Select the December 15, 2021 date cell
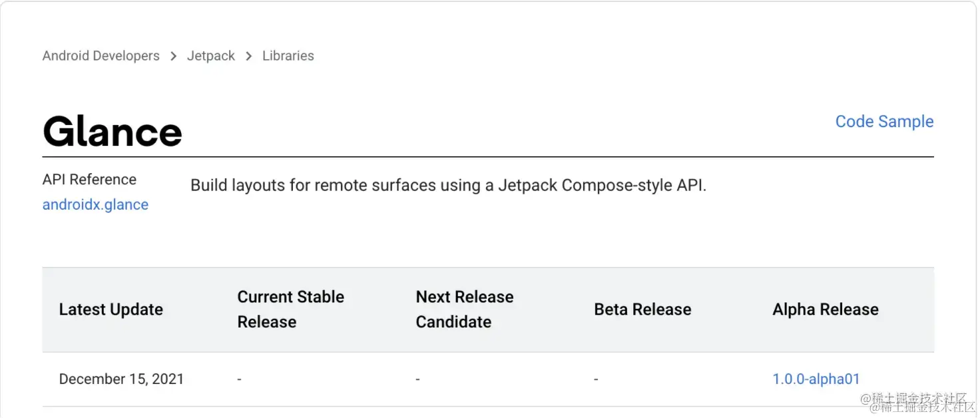 [121, 378]
